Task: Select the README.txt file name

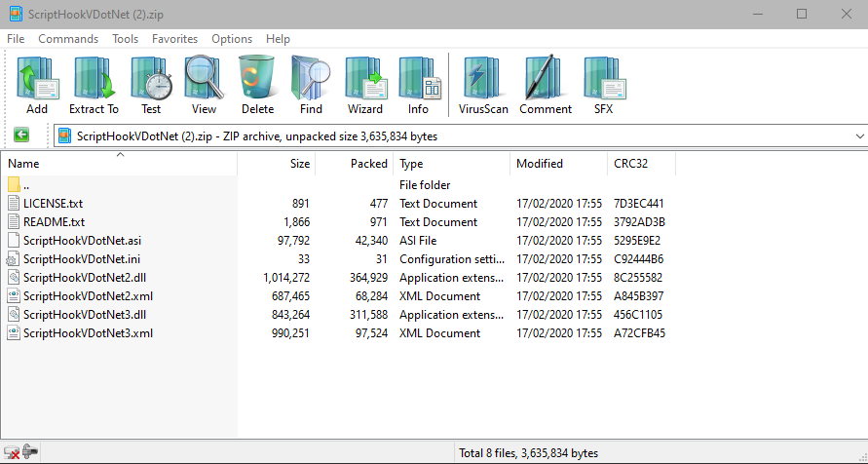Action: (55, 222)
